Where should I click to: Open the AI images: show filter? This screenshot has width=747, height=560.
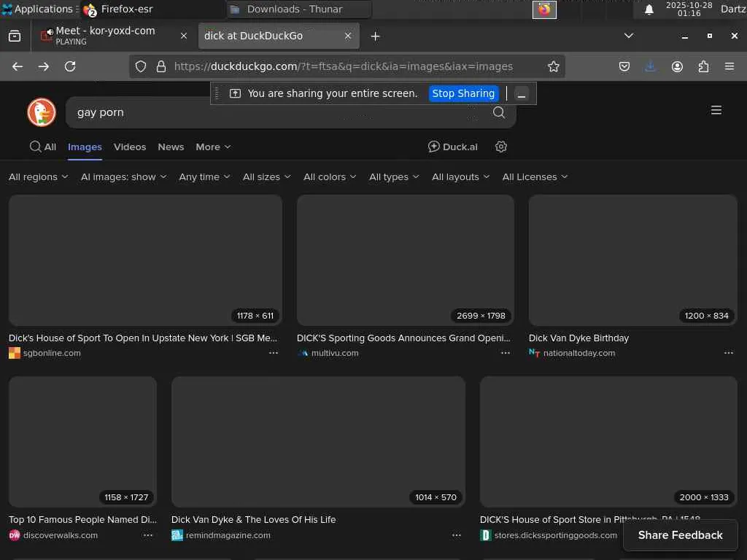coord(124,177)
